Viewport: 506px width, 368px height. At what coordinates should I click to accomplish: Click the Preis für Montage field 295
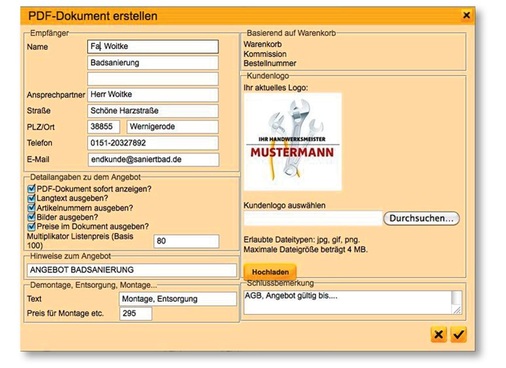[x=136, y=313]
